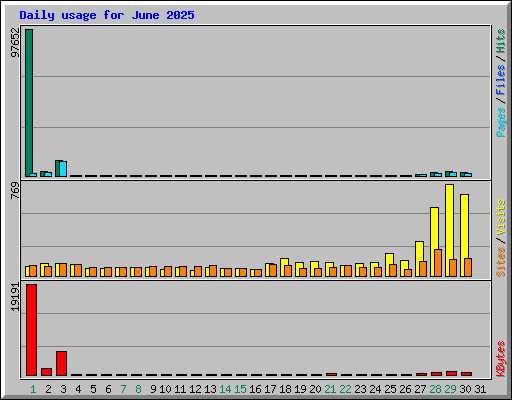This screenshot has width=512, height=400.
Task: Select day 12 label on the x-axis
Action: 195,389
